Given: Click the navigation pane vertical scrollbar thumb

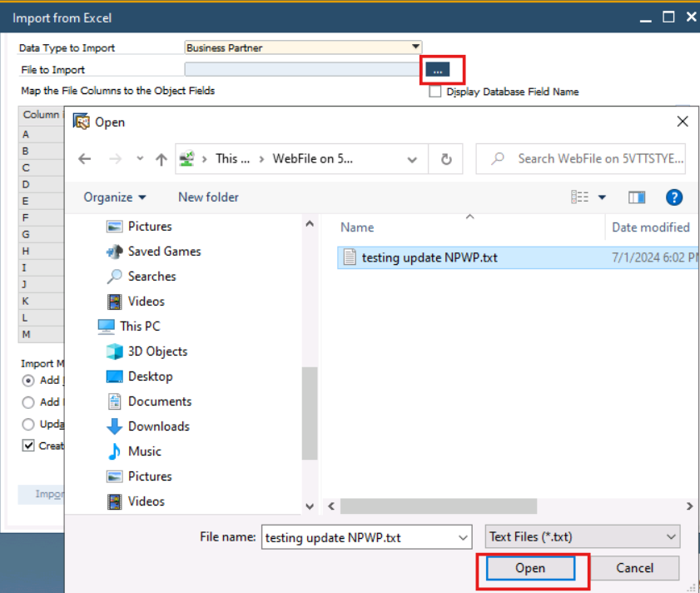Looking at the screenshot, I should (310, 413).
